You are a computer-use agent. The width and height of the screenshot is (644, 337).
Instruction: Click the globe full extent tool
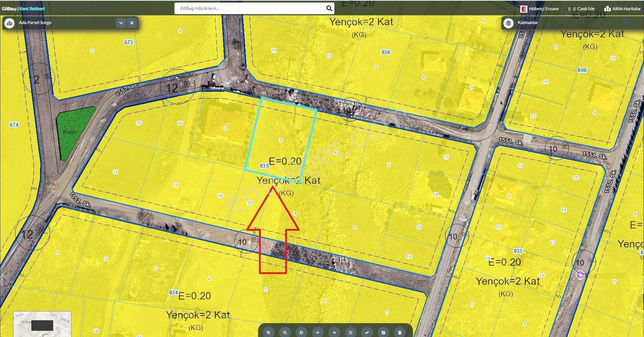(x=301, y=332)
